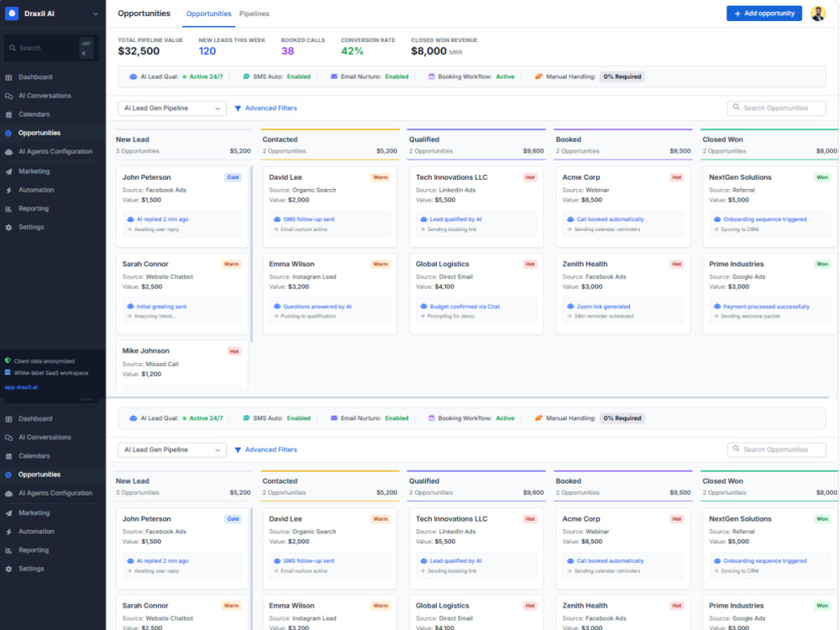The image size is (840, 630).
Task: Click Calendars icon in the upper sidebar list
Action: click(x=8, y=114)
